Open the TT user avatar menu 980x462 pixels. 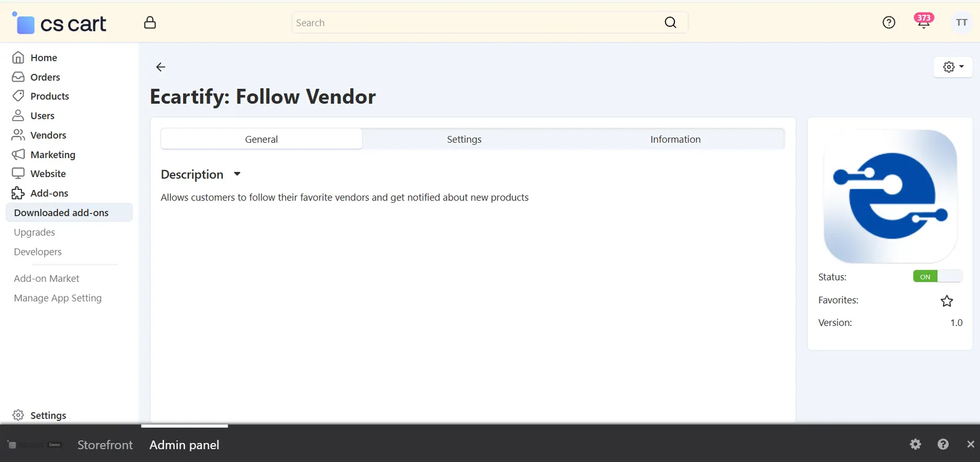[962, 23]
